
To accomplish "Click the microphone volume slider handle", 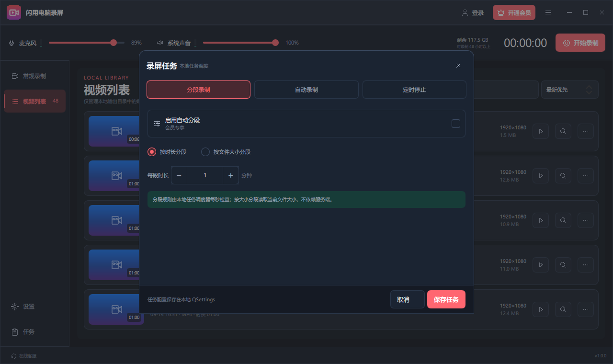I will click(x=114, y=43).
